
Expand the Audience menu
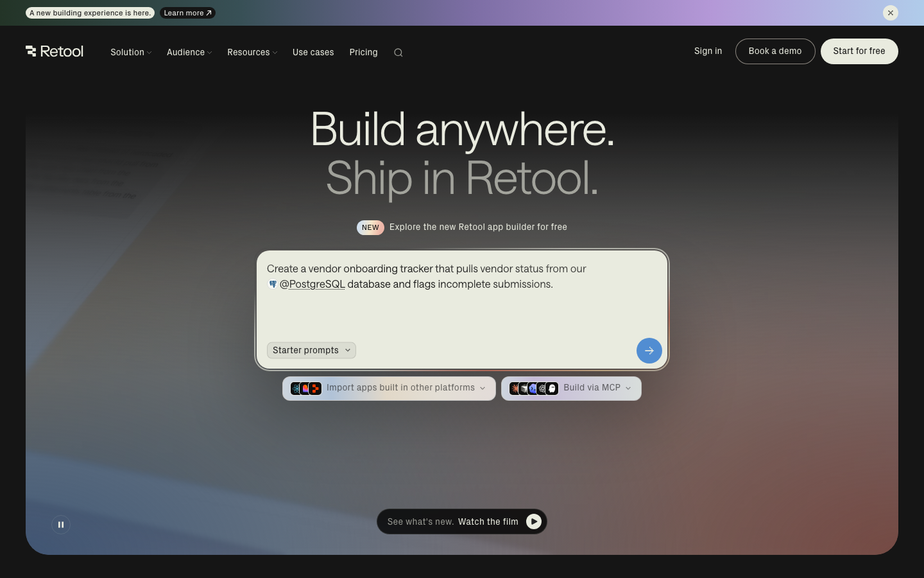189,53
